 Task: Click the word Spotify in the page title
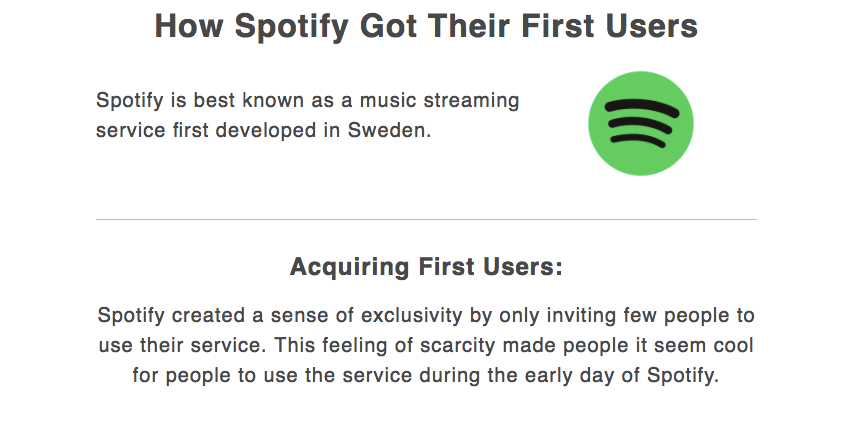[292, 26]
